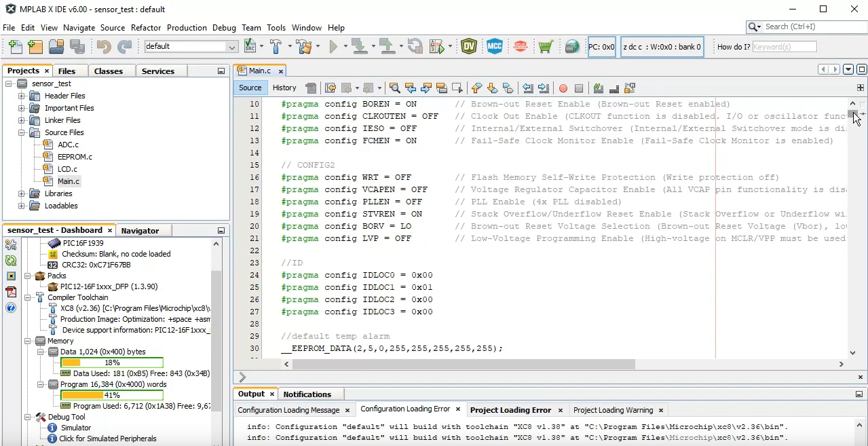Collapse the Packs node in Dashboard
Screen dimensions: 868x446
point(28,276)
